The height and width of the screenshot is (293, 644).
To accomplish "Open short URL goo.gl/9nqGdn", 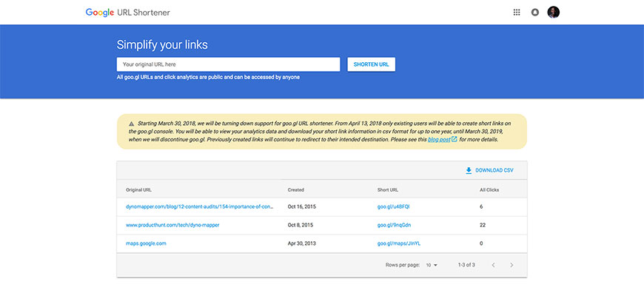I will coord(394,225).
